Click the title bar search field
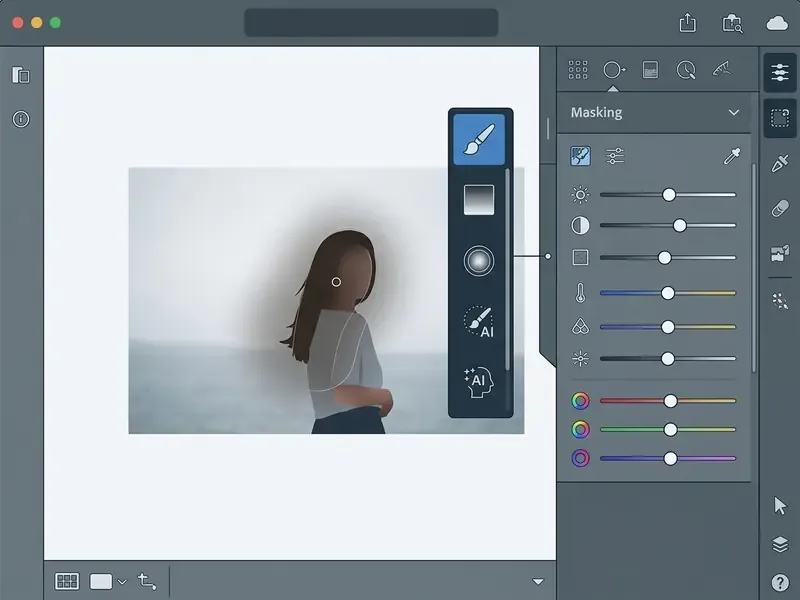Screen dimensions: 800x600 371,23
